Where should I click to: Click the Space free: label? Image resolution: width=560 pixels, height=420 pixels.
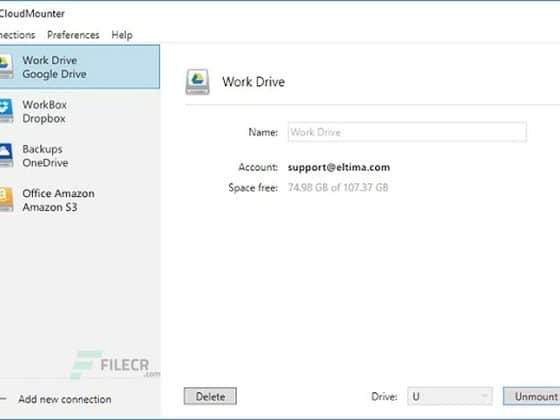coord(253,188)
